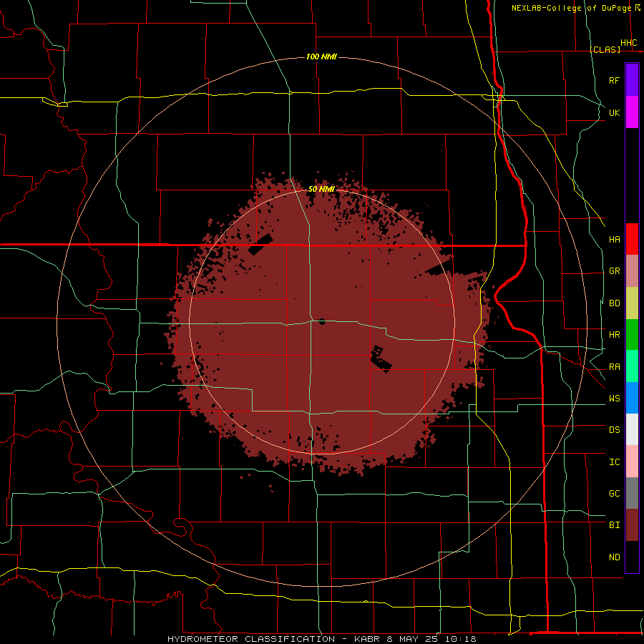Click the "UK" legend label
The width and height of the screenshot is (644, 644).
coord(615,112)
